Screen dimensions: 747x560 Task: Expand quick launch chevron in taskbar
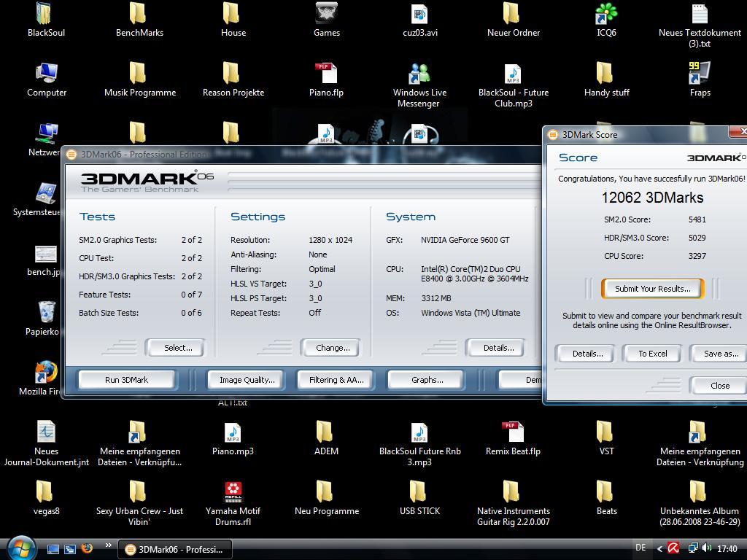(x=108, y=545)
